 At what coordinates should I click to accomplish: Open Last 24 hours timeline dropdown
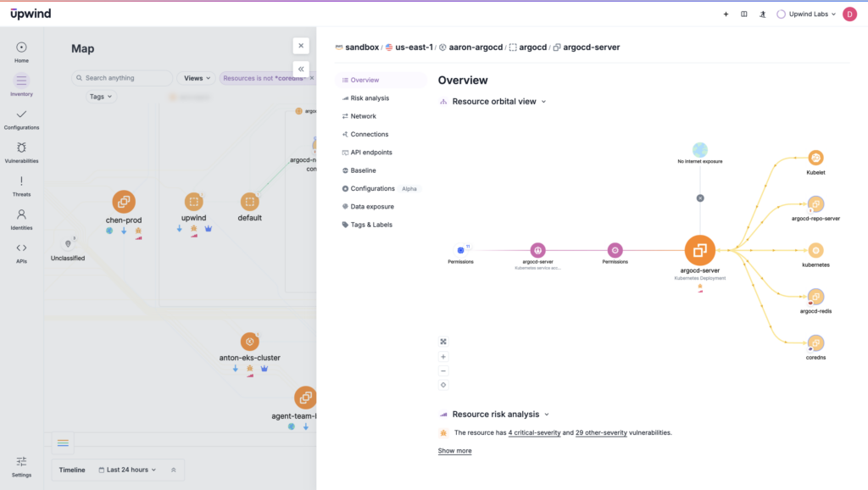point(127,470)
